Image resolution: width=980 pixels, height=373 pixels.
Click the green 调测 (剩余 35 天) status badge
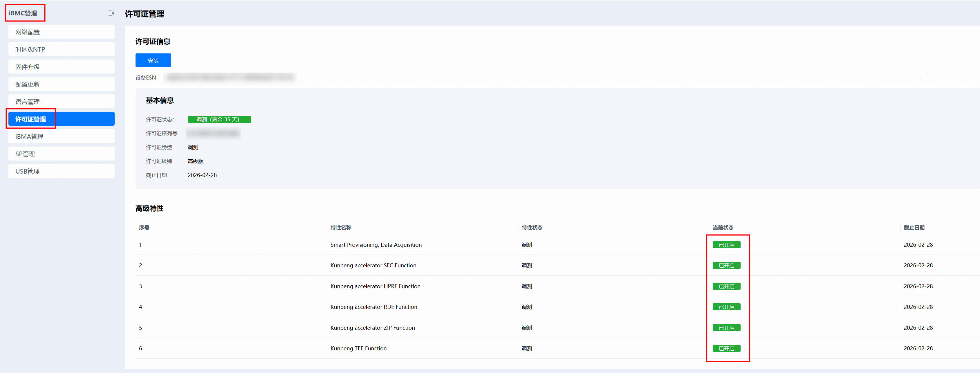219,120
